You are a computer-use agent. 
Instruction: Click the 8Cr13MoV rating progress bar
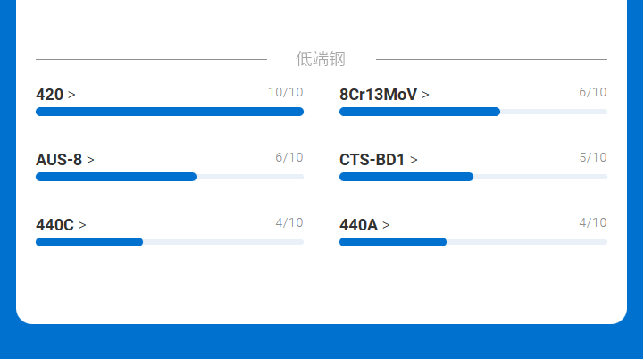point(473,112)
